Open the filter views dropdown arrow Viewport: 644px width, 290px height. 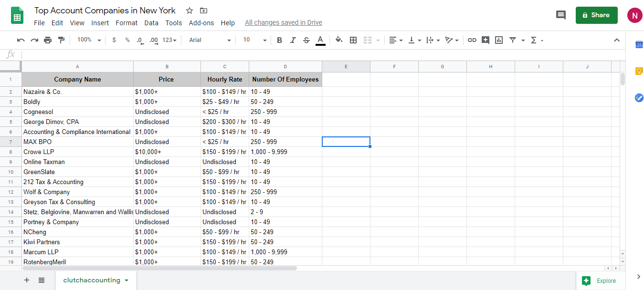point(523,41)
